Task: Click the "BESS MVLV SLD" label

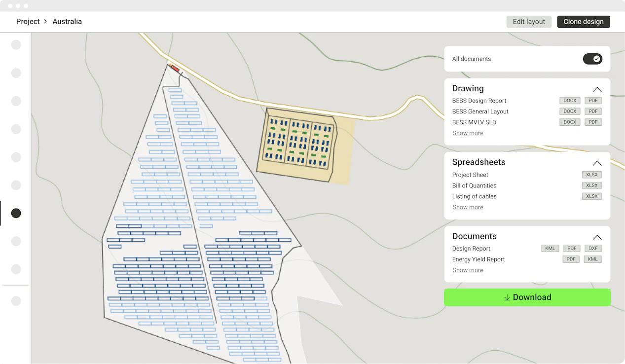Action: click(x=474, y=122)
